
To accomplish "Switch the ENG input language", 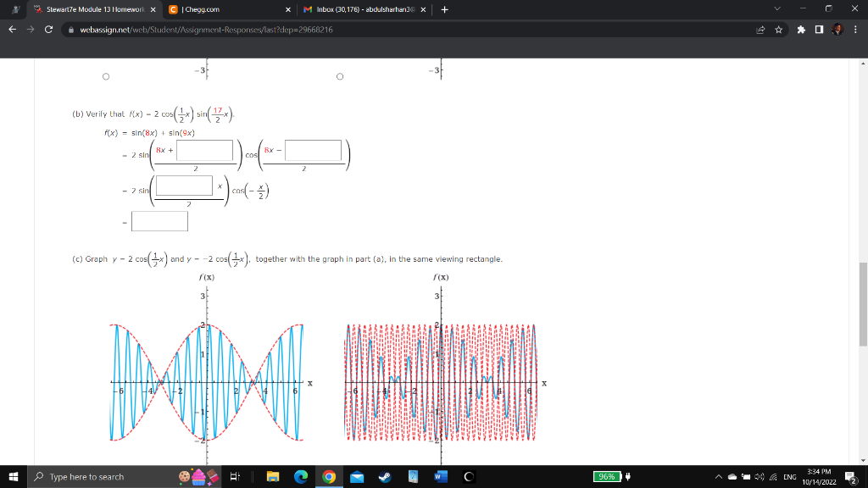I will click(790, 476).
